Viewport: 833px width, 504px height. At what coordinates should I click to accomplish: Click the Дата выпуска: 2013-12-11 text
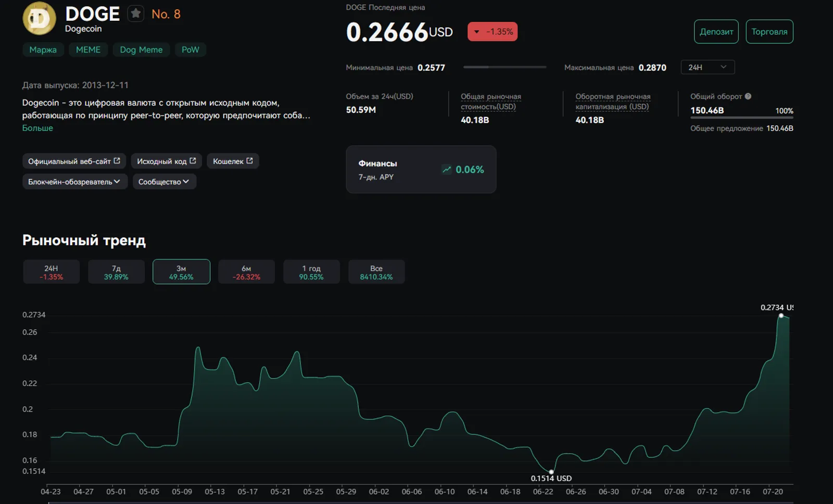click(x=75, y=85)
